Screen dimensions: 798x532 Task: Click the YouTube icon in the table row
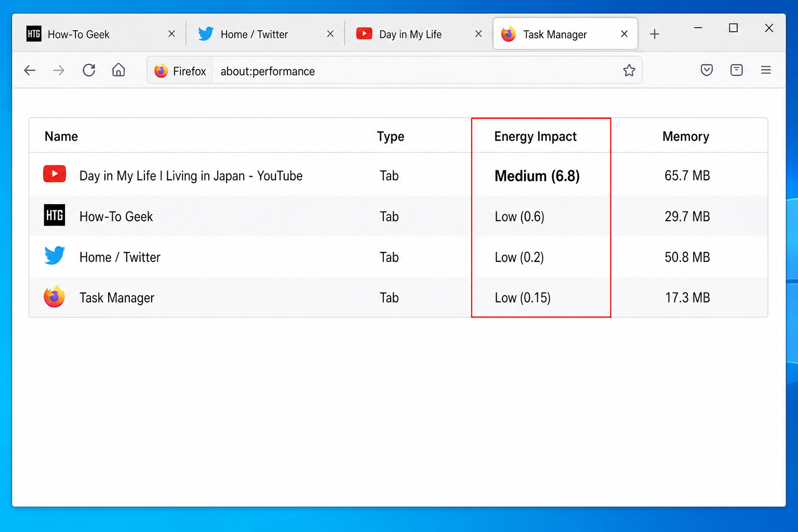point(55,174)
